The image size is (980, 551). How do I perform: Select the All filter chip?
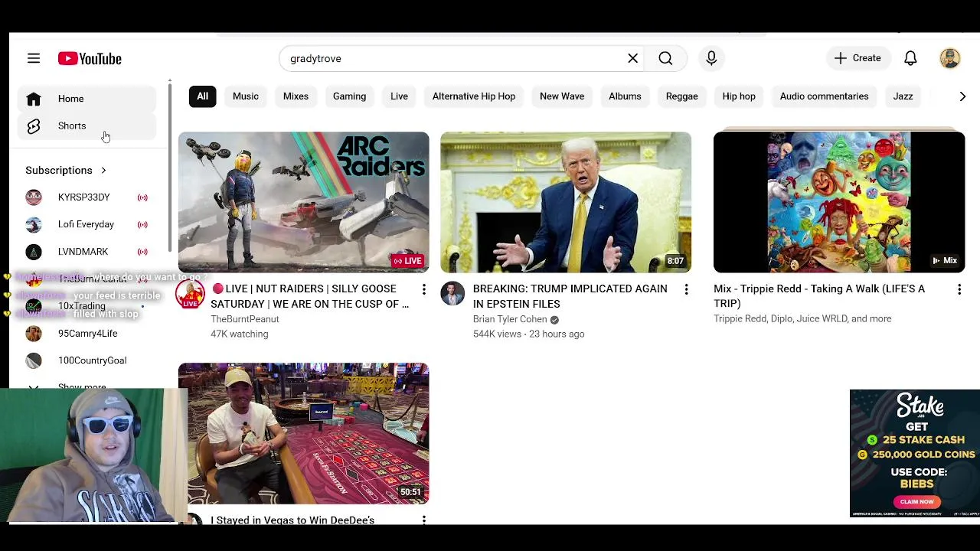(202, 96)
